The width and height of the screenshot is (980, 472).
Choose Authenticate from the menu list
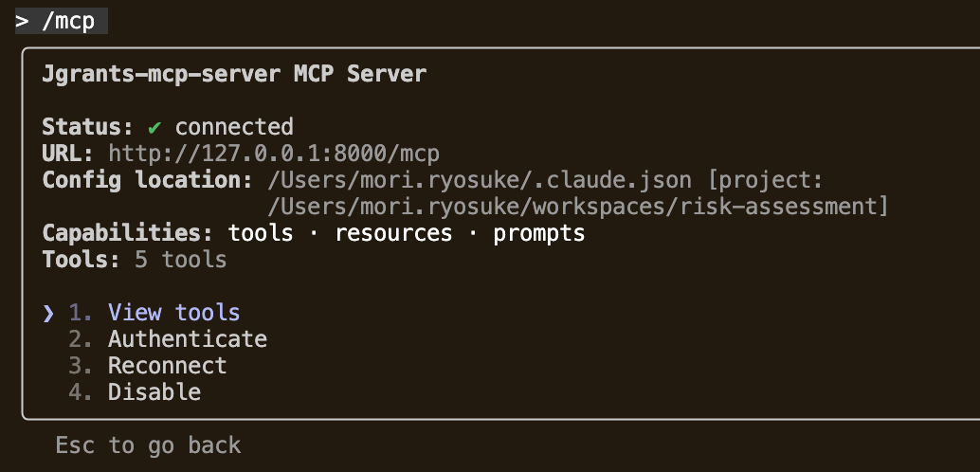187,339
